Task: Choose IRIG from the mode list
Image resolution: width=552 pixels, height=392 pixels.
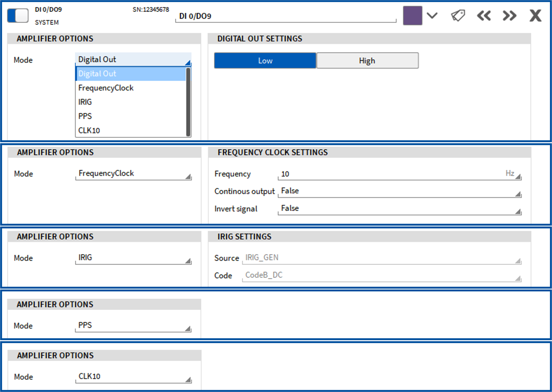Action: [131, 102]
